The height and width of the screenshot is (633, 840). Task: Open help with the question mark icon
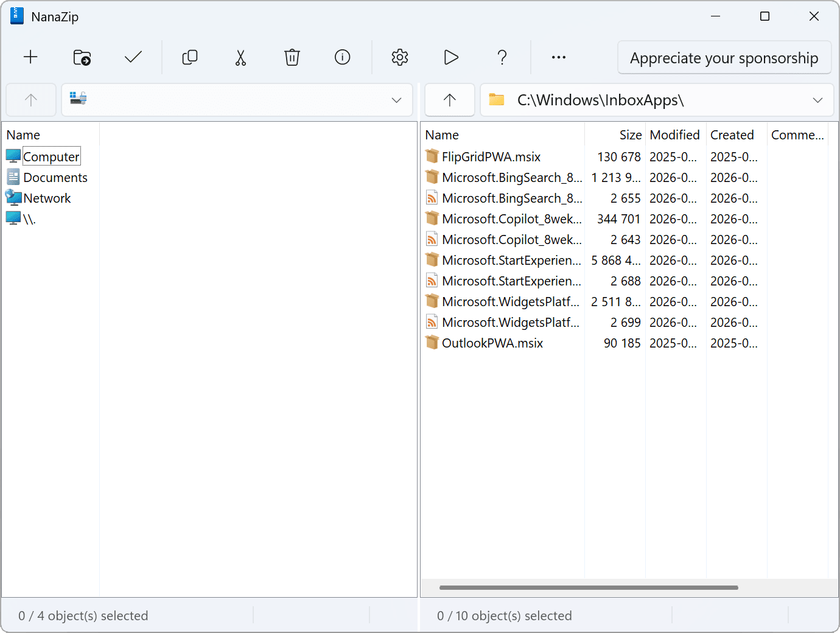coord(502,57)
